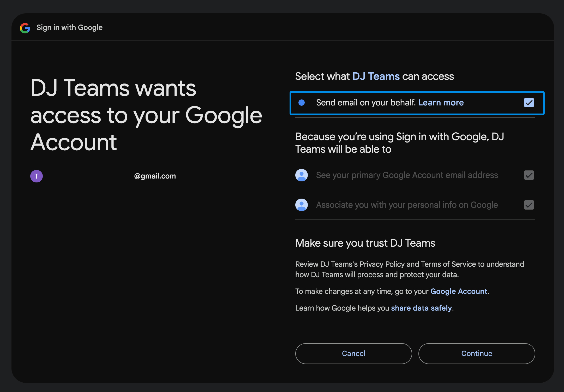Click profile icon beside See your primary email
Image resolution: width=564 pixels, height=392 pixels.
(302, 175)
